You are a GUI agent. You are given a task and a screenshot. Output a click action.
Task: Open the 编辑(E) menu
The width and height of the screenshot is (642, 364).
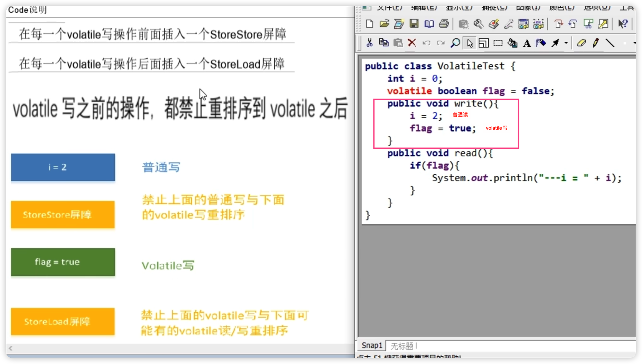tap(424, 8)
